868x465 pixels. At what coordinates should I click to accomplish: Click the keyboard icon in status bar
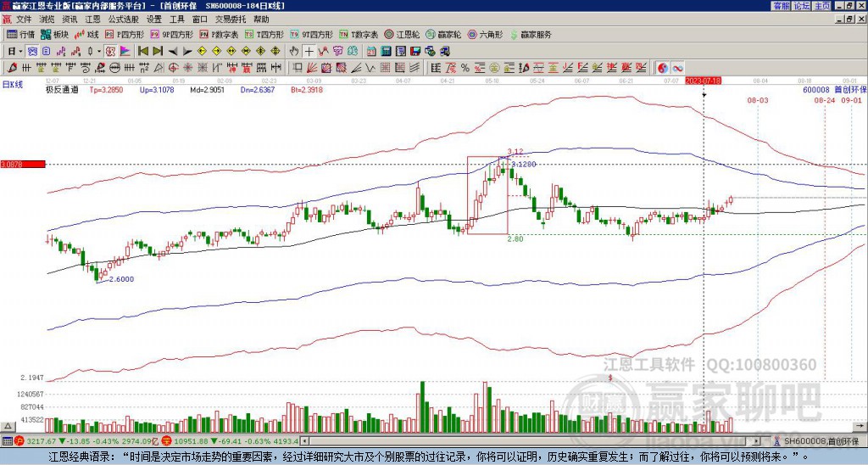[7, 441]
